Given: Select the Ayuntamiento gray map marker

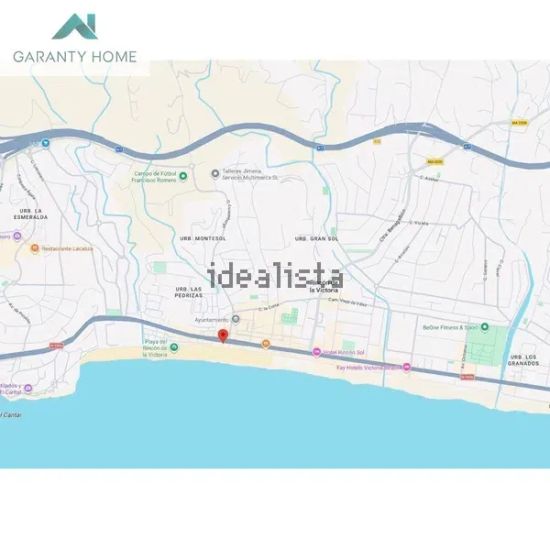Looking at the screenshot, I should 236,319.
